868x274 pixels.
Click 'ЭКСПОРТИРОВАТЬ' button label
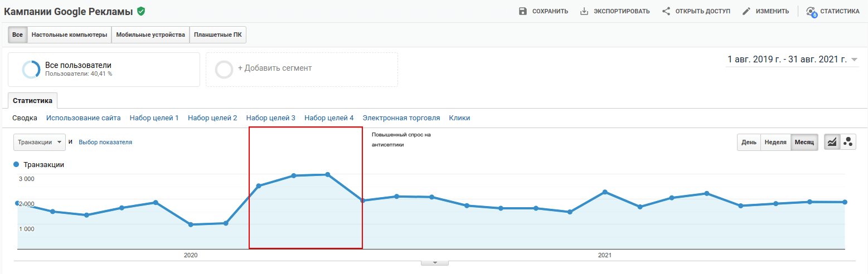click(x=622, y=11)
